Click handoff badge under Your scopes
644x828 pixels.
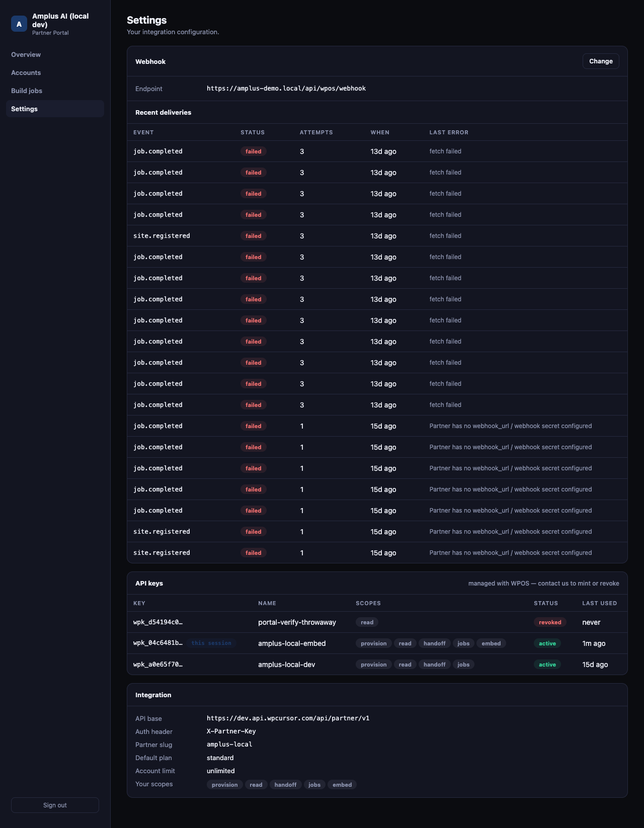tap(286, 785)
